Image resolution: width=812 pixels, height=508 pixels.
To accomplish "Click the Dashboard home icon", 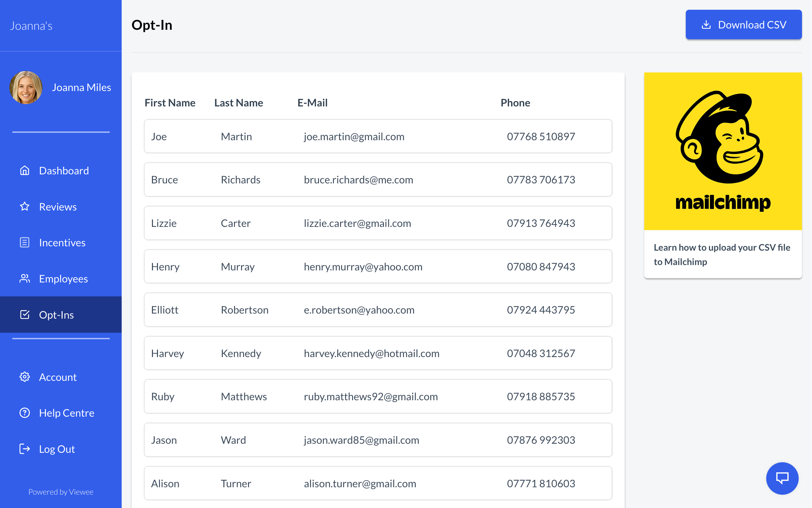I will point(24,171).
